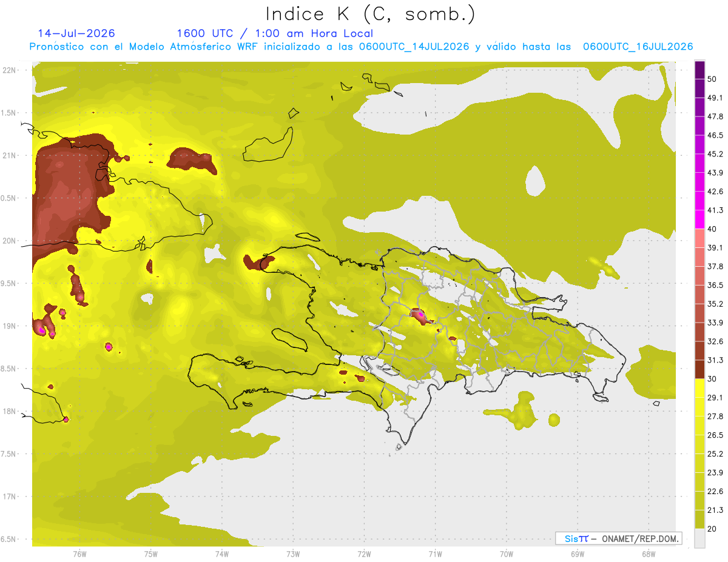This screenshot has height=562, width=728.
Task: Click the latitude label '22N'
Action: 8,70
